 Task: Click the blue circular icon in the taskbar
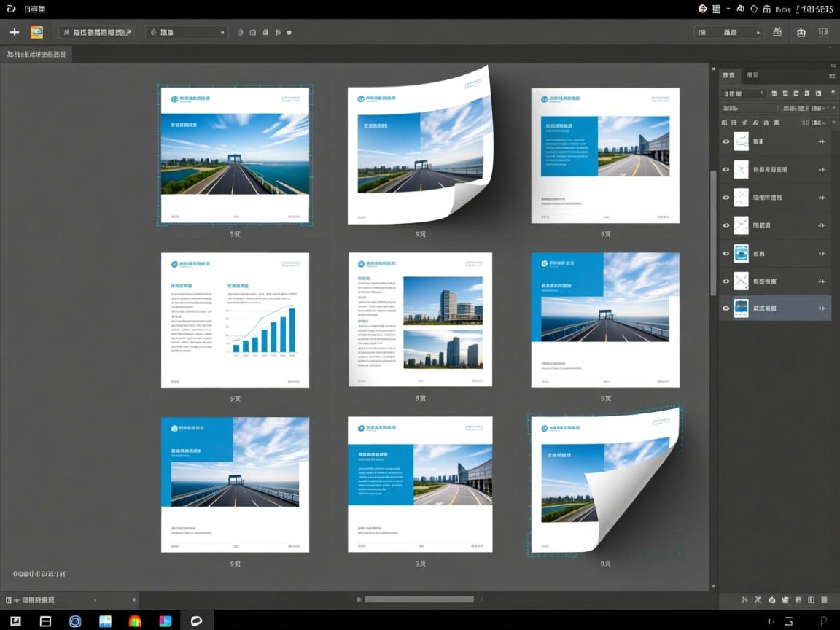[75, 621]
